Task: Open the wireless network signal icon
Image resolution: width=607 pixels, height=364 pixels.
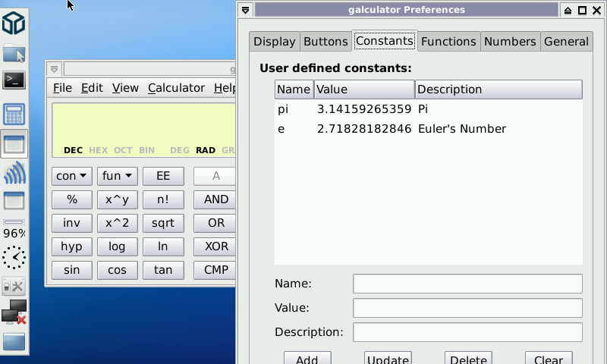Action: pyautogui.click(x=14, y=173)
